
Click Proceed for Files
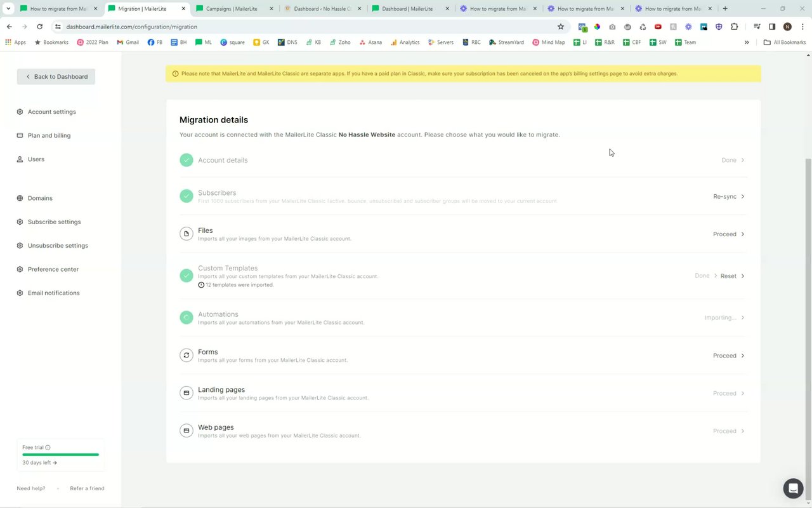pos(729,234)
